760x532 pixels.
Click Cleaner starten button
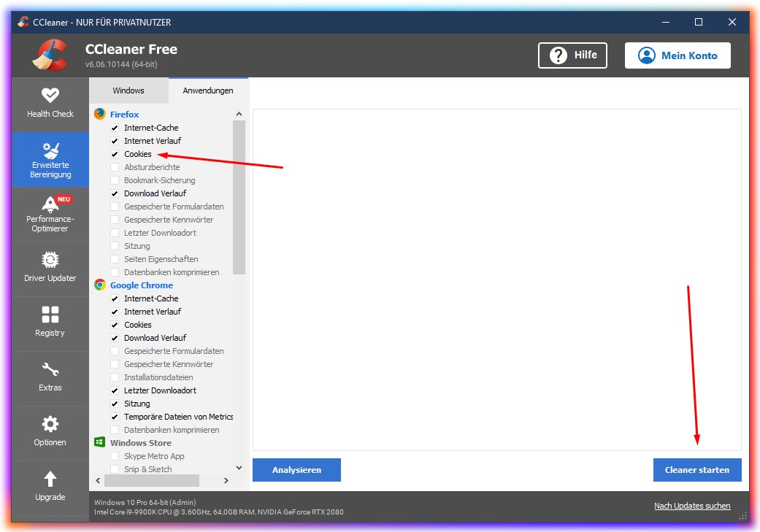tap(697, 469)
